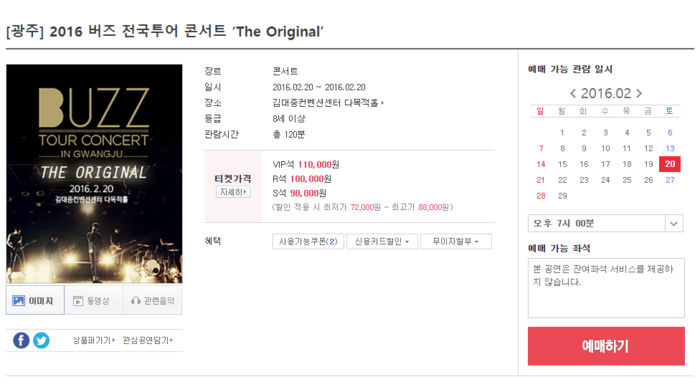This screenshot has height=387, width=700.
Task: Open 김대중컨벤션센터 다목적홀 venue link
Action: click(x=328, y=103)
